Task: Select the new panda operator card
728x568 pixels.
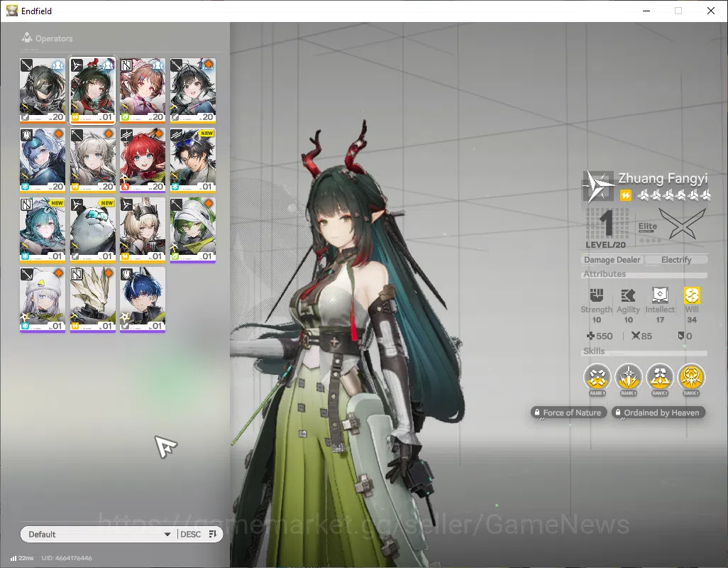Action: click(x=92, y=230)
